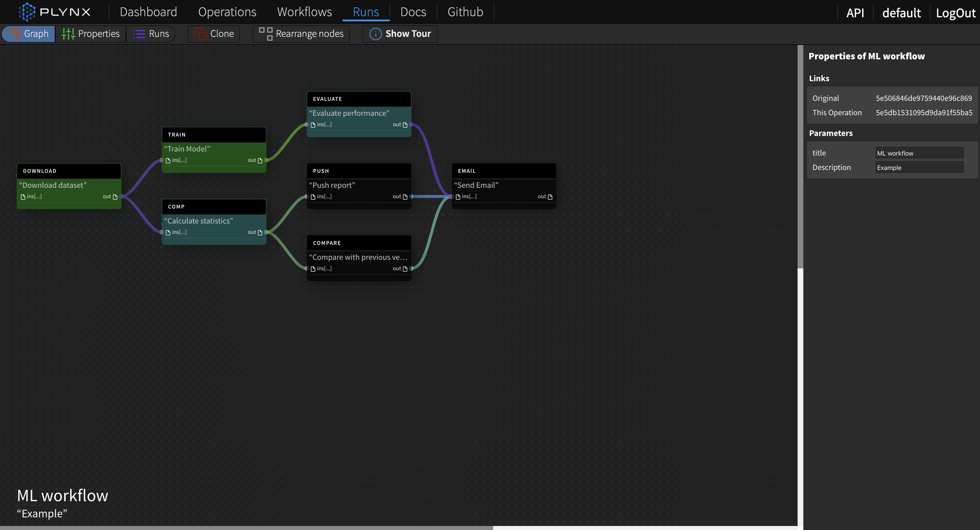Click the output file icon of Compare node

pos(405,269)
